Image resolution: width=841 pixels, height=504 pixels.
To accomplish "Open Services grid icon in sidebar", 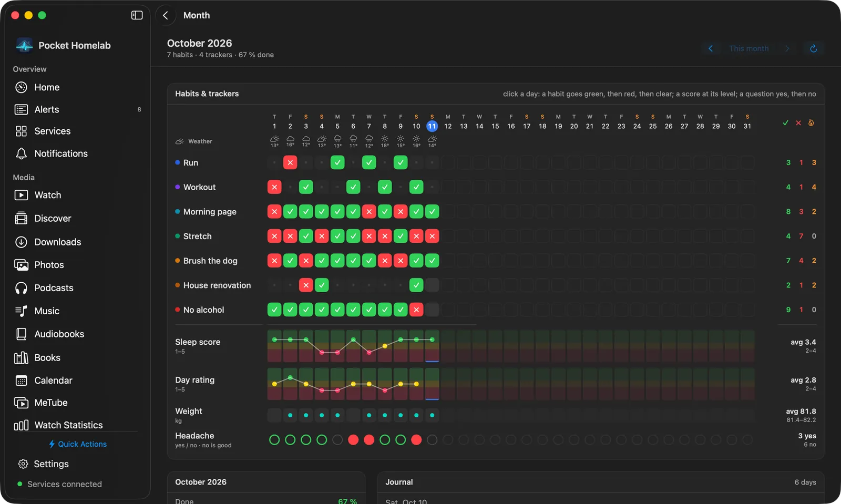I will click(21, 131).
